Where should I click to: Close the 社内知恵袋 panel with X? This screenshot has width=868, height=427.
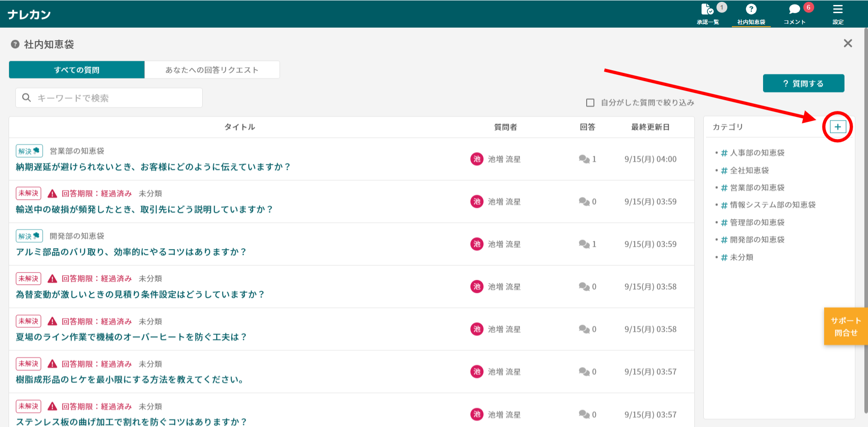tap(848, 43)
